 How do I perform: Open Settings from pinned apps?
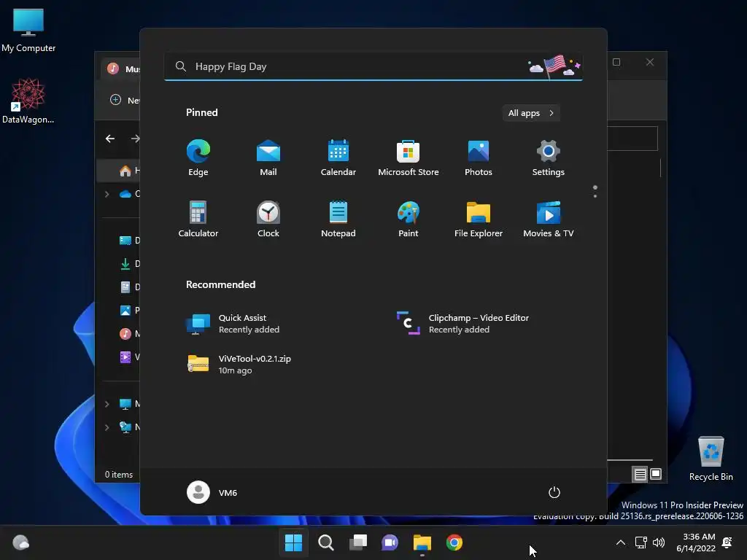tap(549, 157)
